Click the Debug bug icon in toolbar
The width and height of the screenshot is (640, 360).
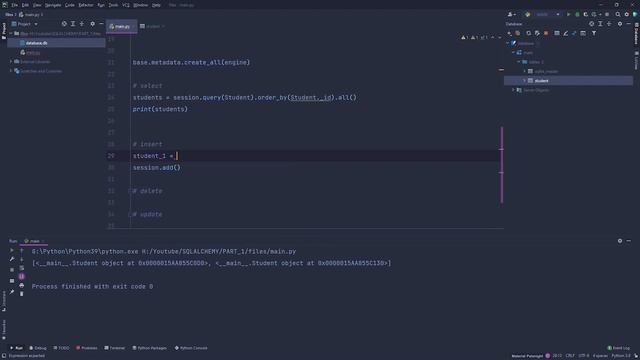(577, 14)
